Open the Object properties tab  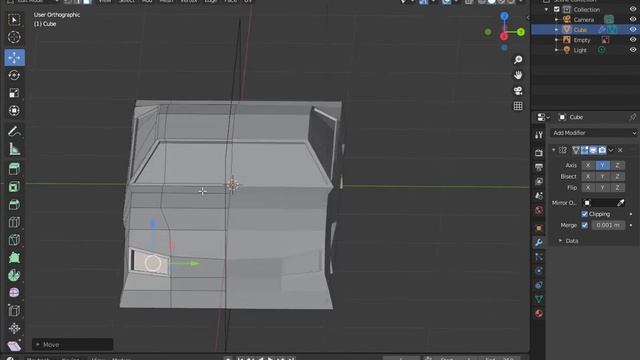539,228
